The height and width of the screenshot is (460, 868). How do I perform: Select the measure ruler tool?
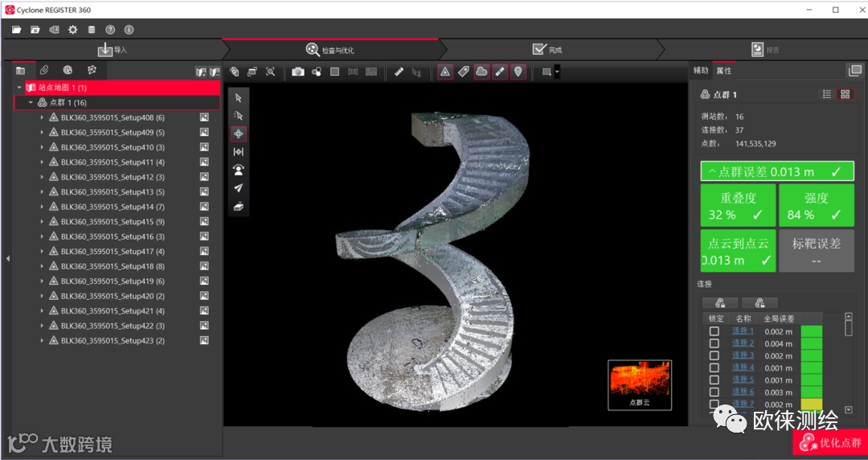coord(399,72)
